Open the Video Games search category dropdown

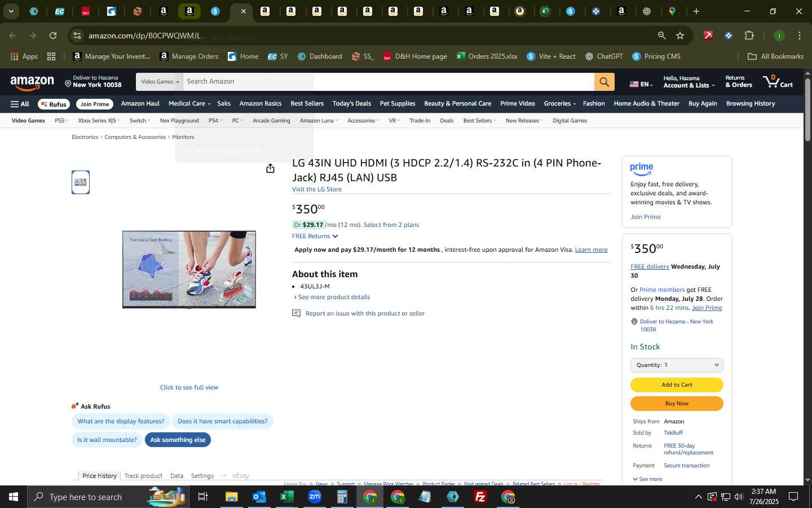click(160, 82)
